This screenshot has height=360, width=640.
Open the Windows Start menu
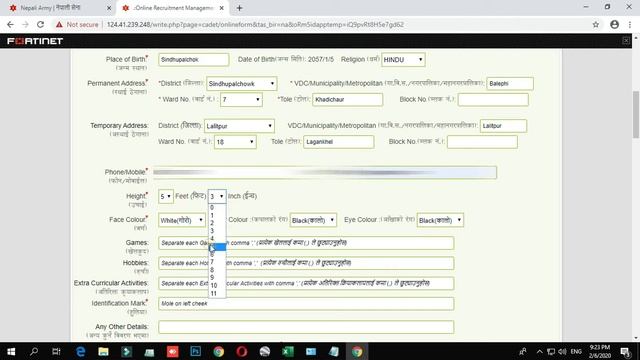click(11, 351)
